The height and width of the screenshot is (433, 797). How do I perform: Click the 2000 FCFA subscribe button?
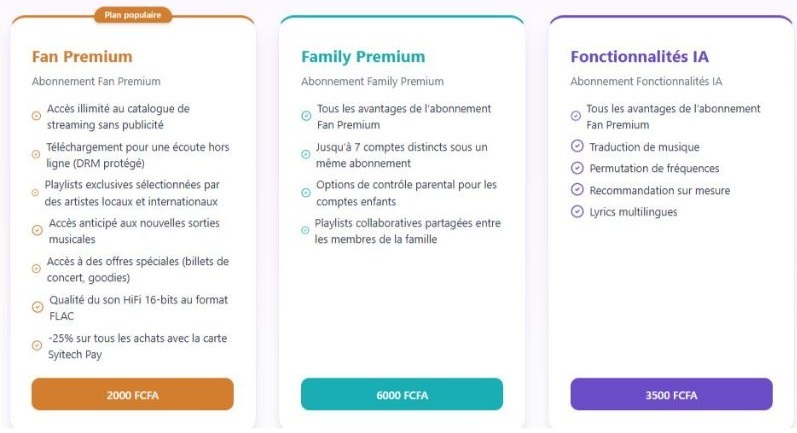click(133, 394)
